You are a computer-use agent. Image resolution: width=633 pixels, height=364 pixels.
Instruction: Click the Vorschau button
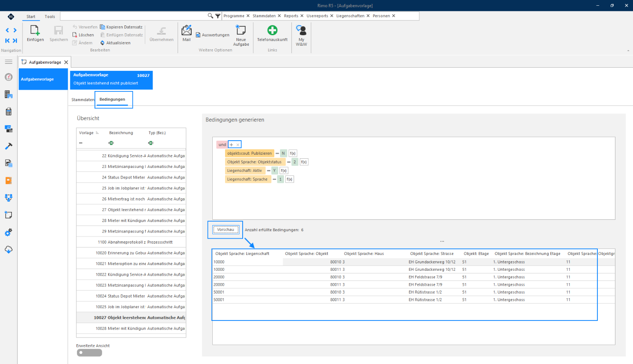[x=226, y=229]
